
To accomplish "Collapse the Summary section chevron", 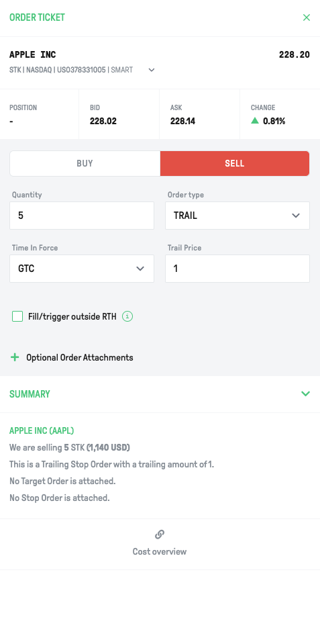I will pyautogui.click(x=306, y=394).
